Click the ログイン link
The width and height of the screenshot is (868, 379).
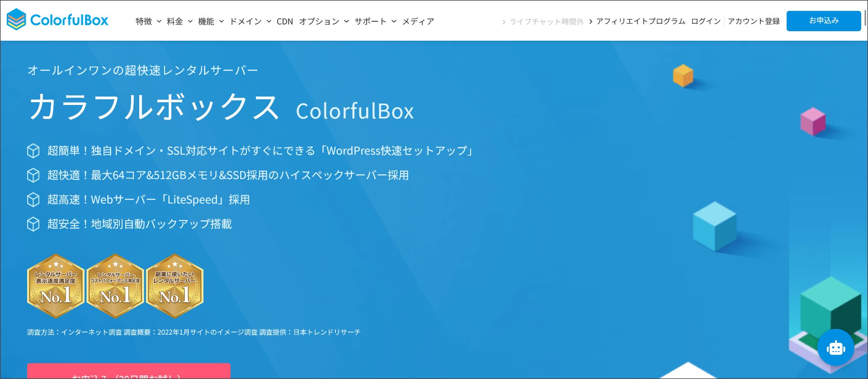[x=706, y=21]
